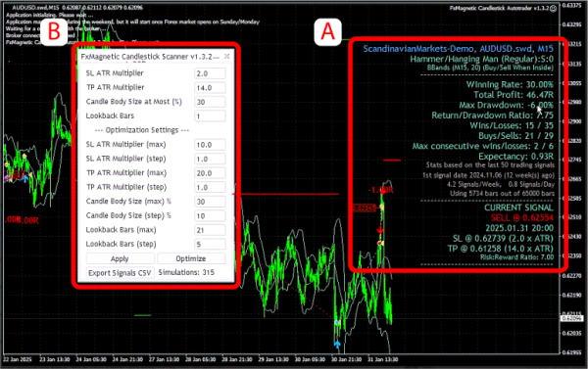Screen dimensions: 588x369
Task: Start optimization with the Optimize button
Action: [191, 258]
